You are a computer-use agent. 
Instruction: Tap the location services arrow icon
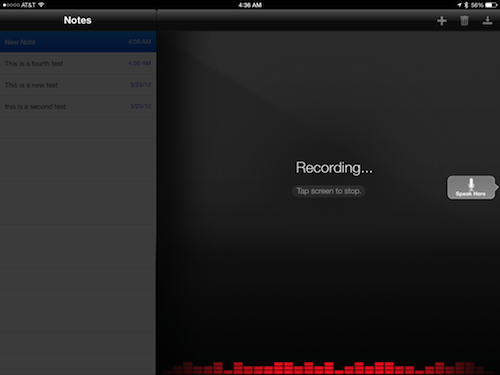[x=459, y=5]
